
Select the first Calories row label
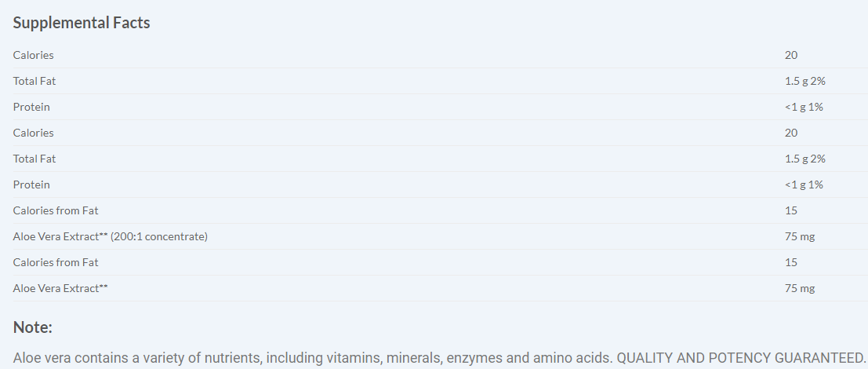[x=34, y=55]
